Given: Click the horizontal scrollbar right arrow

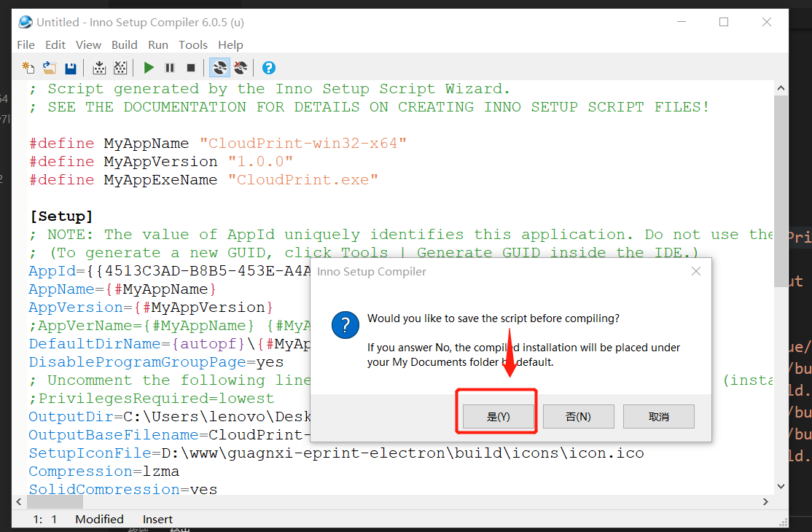Looking at the screenshot, I should click(x=765, y=501).
